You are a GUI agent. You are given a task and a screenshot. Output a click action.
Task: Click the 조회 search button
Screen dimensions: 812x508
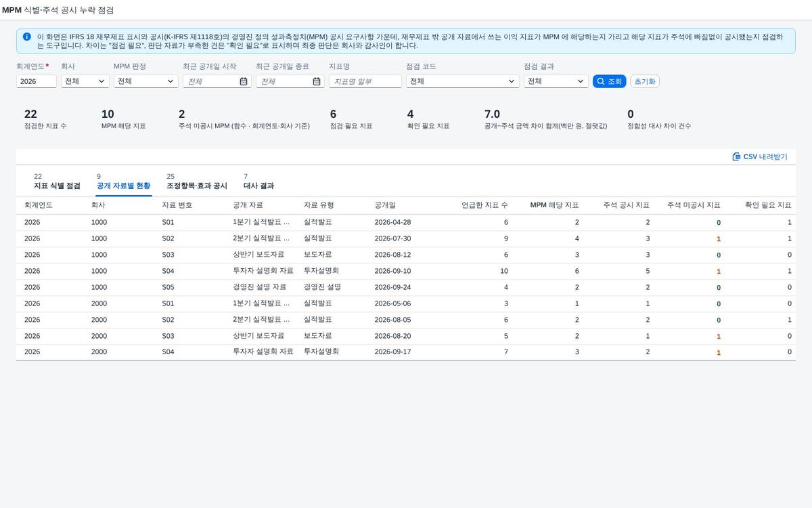coord(609,81)
